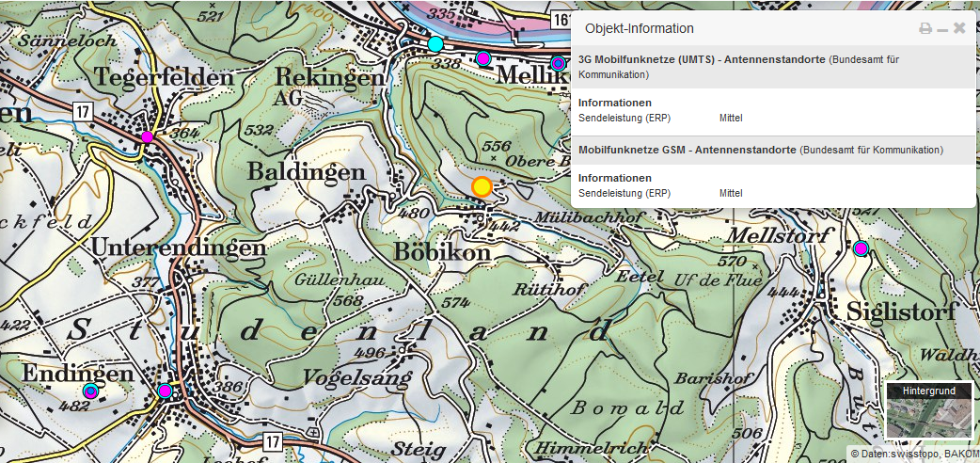The height and width of the screenshot is (463, 980).
Task: Click the Mobilfunknetze GSM layer header
Action: coord(775,151)
